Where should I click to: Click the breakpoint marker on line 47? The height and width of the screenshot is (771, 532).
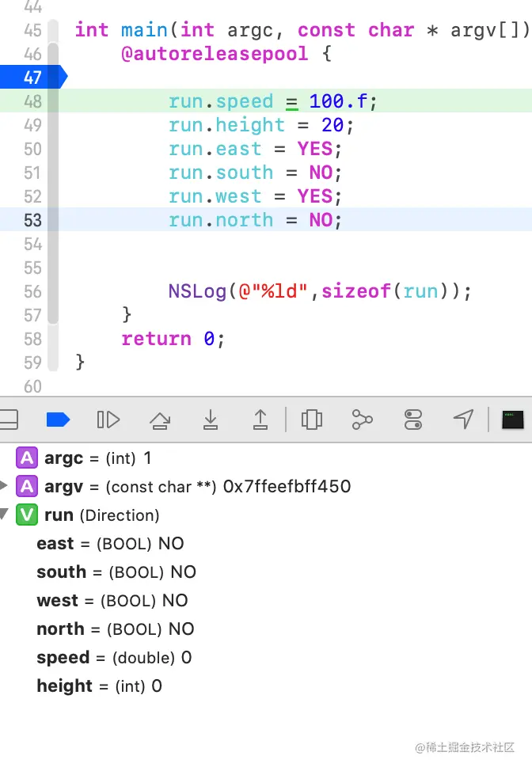pos(33,78)
